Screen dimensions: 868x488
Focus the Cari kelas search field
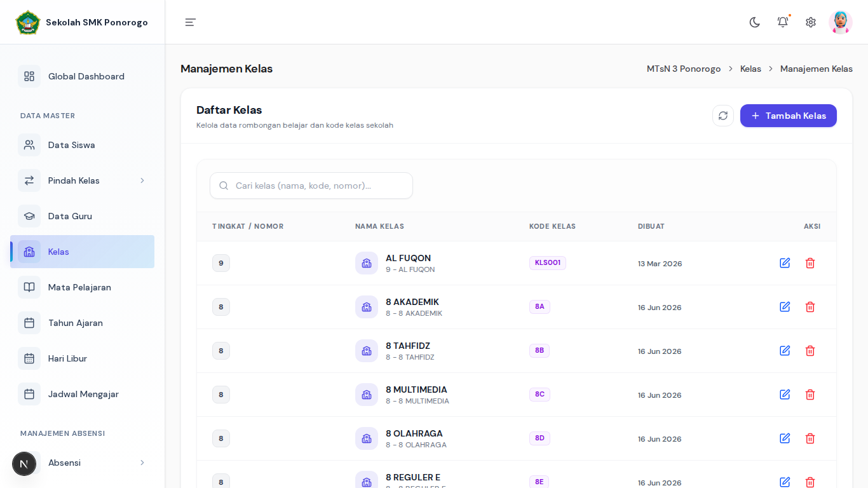tap(311, 186)
